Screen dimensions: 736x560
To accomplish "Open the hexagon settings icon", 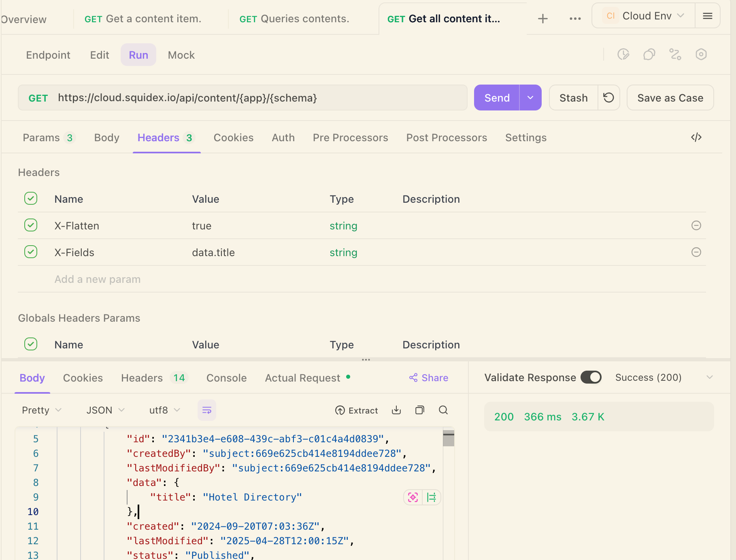I will click(701, 54).
